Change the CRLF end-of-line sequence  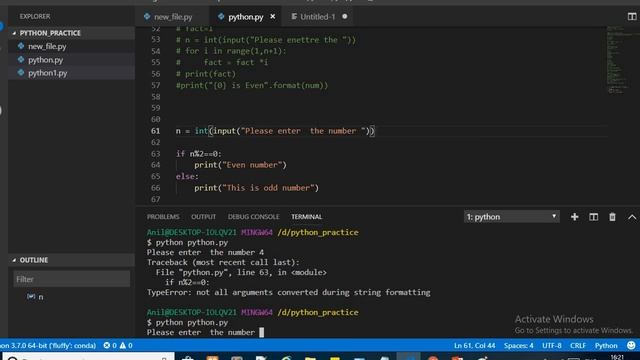[x=578, y=345]
